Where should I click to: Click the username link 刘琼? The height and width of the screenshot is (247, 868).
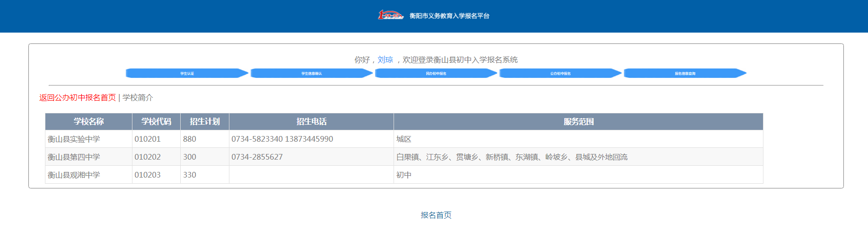(x=385, y=60)
